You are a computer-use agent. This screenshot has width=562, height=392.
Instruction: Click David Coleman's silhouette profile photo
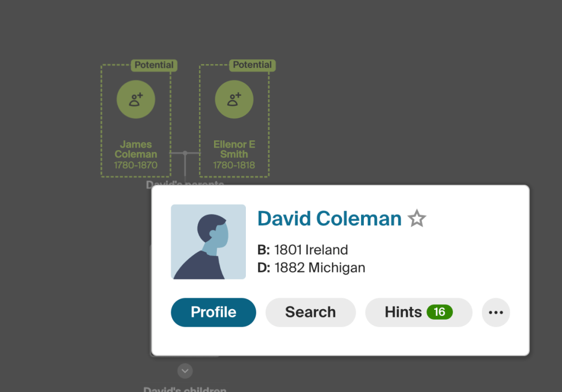coord(208,242)
